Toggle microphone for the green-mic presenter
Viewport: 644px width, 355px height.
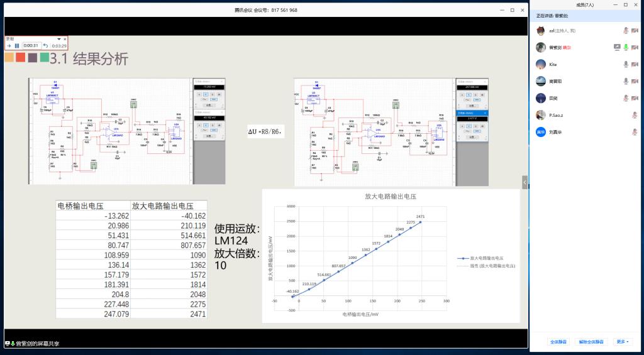tap(626, 47)
